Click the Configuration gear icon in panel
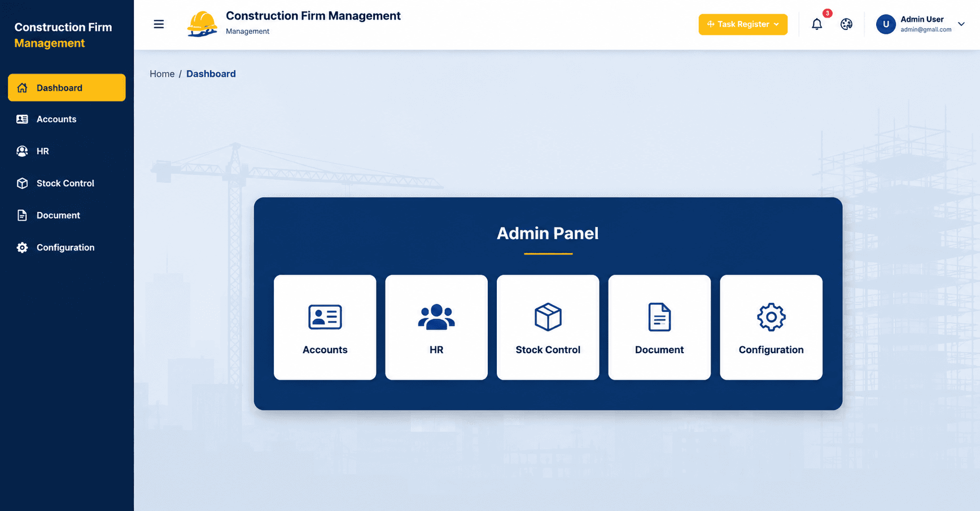980x511 pixels. (x=771, y=317)
